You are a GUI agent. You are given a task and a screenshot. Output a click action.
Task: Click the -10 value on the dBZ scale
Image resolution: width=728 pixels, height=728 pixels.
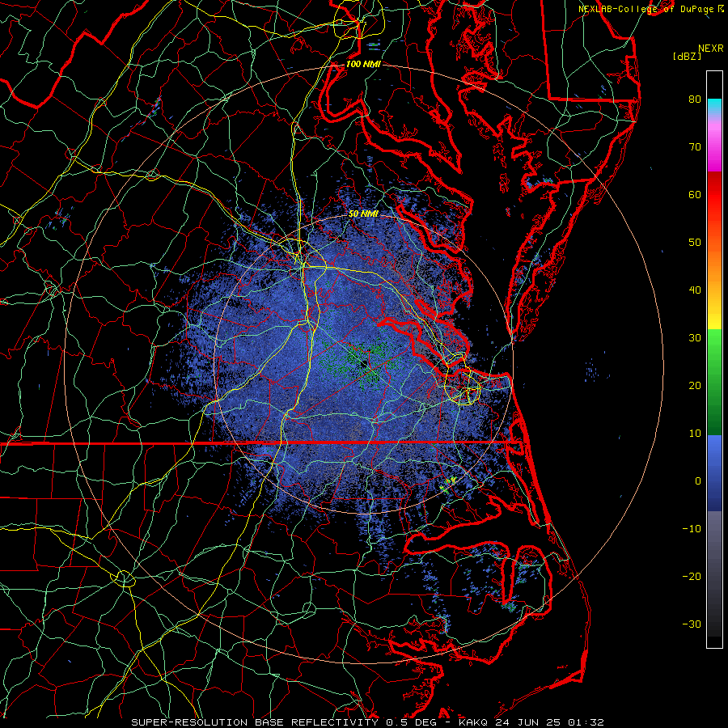pyautogui.click(x=692, y=529)
